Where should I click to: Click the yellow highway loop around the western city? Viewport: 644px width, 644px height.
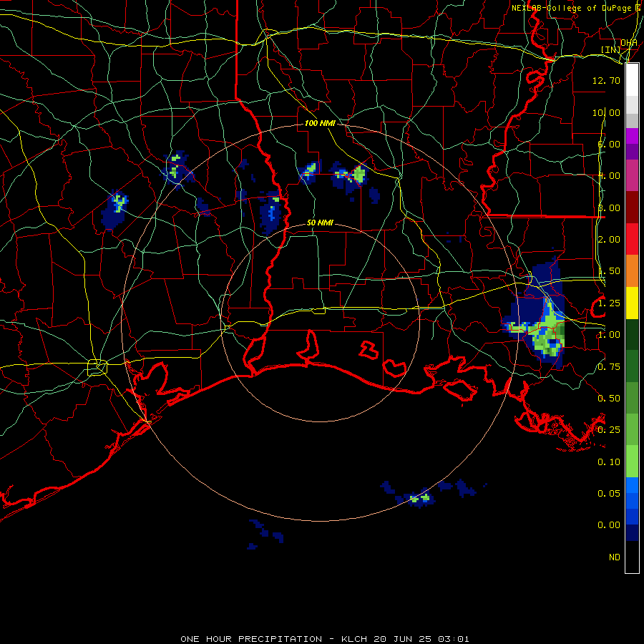[x=97, y=368]
